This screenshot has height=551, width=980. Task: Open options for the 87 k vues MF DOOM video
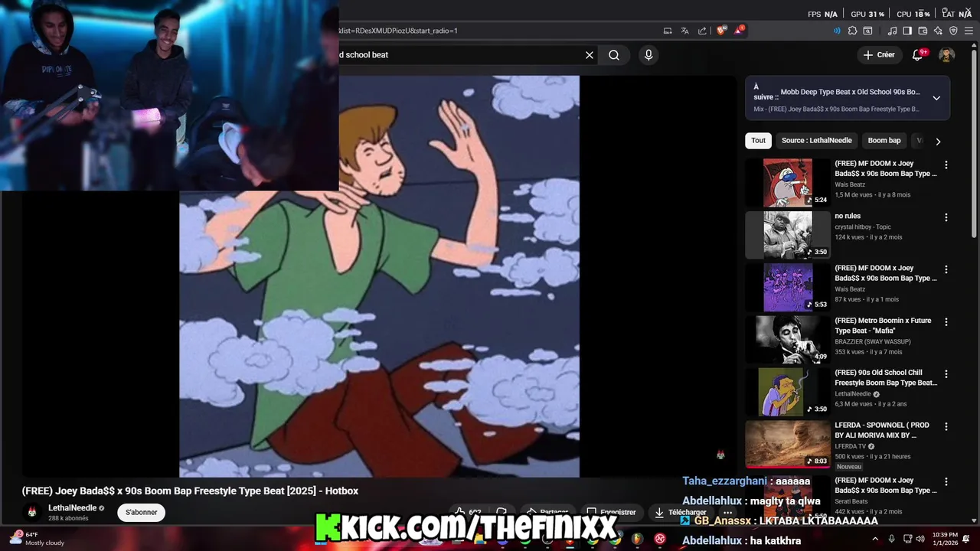pyautogui.click(x=946, y=269)
